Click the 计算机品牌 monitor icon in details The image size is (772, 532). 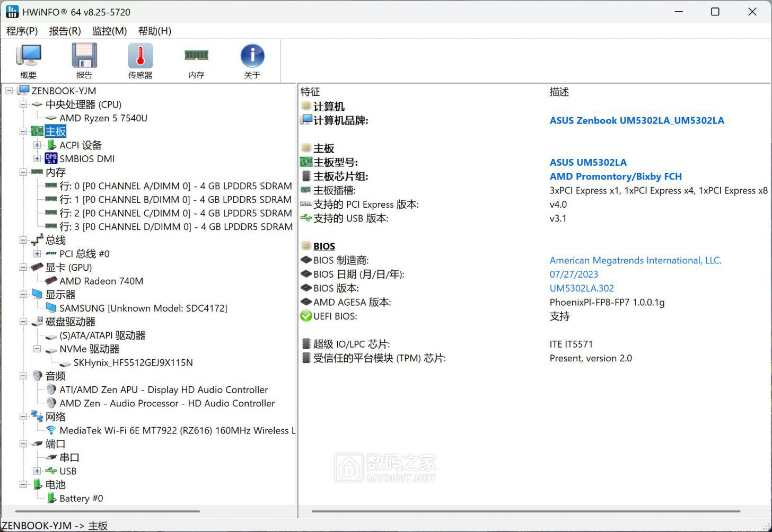tap(306, 120)
